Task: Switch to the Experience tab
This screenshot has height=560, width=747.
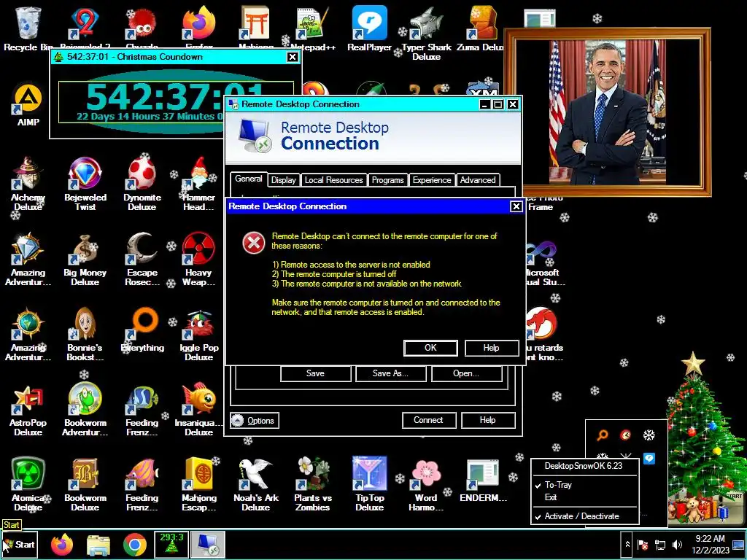Action: click(x=432, y=180)
